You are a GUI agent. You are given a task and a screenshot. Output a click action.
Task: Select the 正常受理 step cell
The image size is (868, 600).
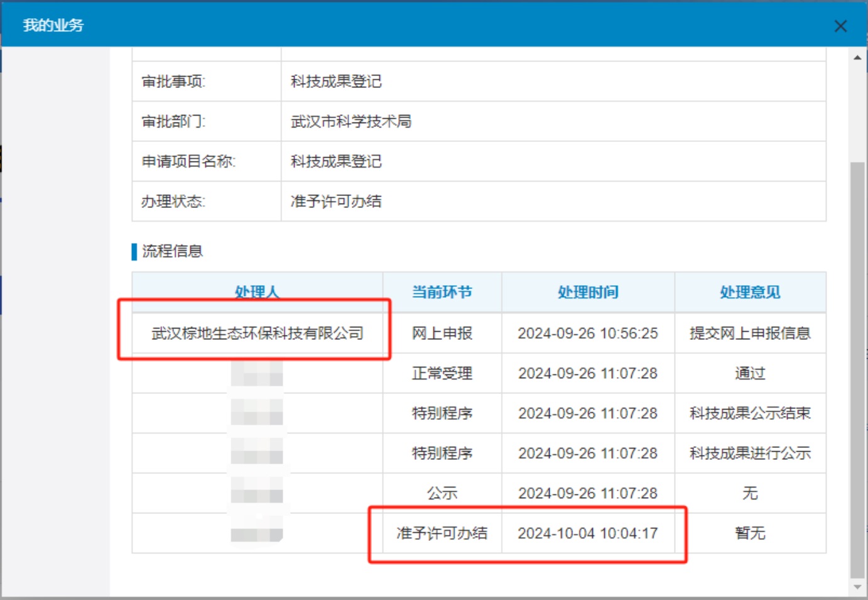[442, 373]
